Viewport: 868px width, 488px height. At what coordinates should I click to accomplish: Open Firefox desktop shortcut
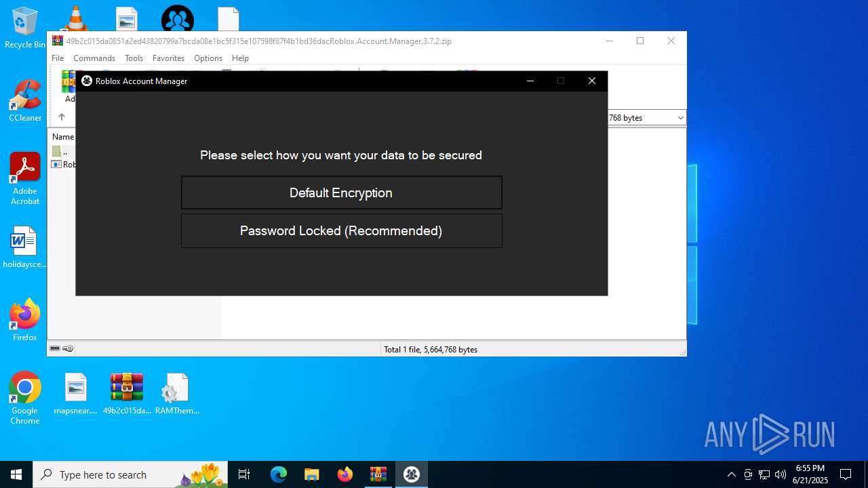point(25,321)
